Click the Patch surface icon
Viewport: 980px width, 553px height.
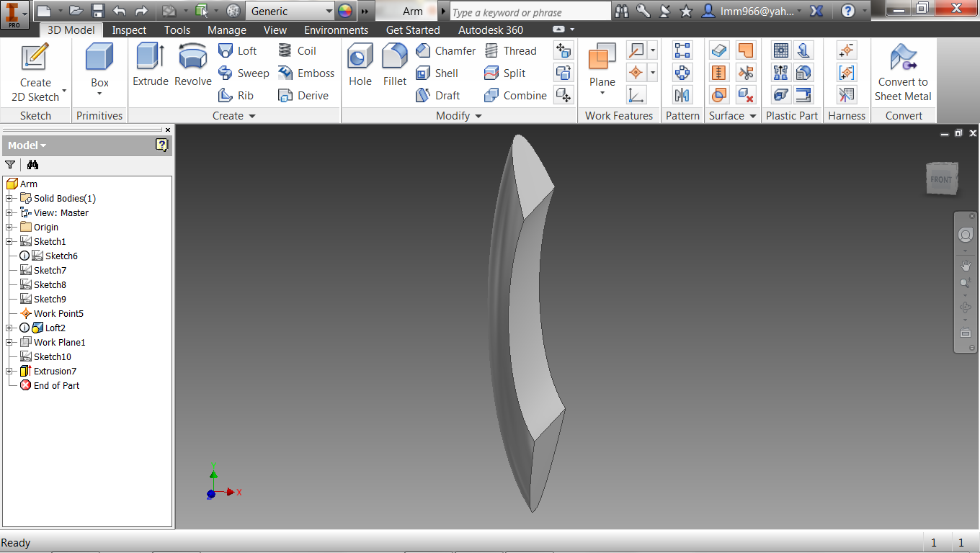746,50
